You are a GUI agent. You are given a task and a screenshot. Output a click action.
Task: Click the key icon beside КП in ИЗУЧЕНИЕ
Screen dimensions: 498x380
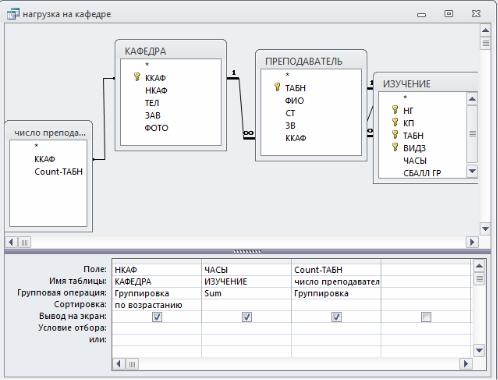(x=395, y=122)
